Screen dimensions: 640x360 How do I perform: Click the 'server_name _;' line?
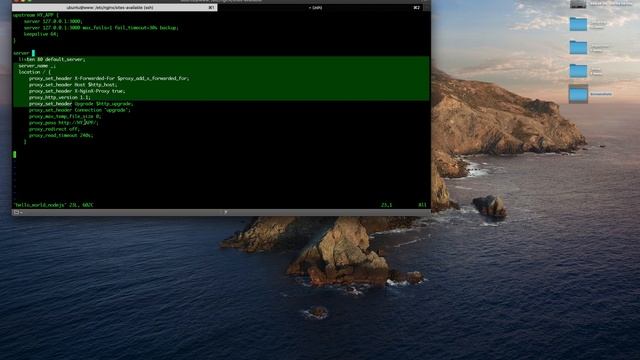(37, 66)
